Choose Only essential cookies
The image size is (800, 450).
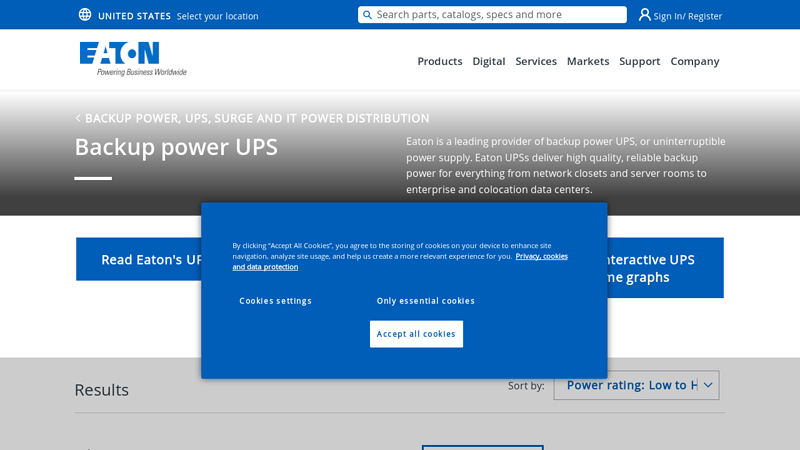(426, 301)
